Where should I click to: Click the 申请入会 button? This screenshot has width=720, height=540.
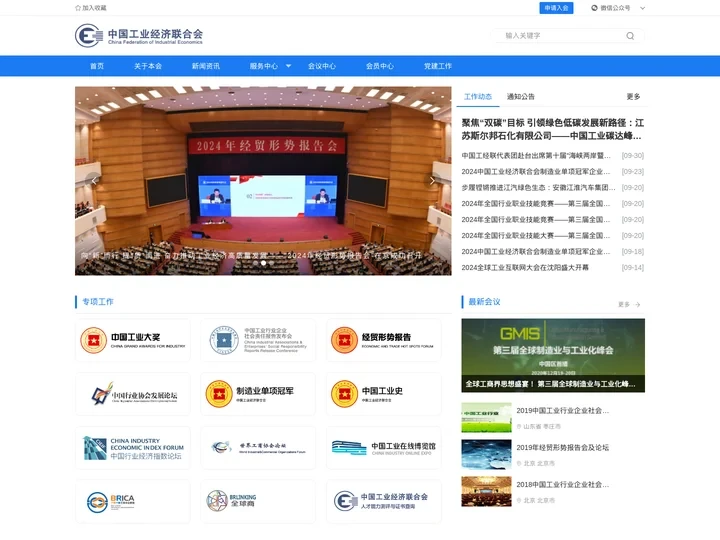coord(556,8)
